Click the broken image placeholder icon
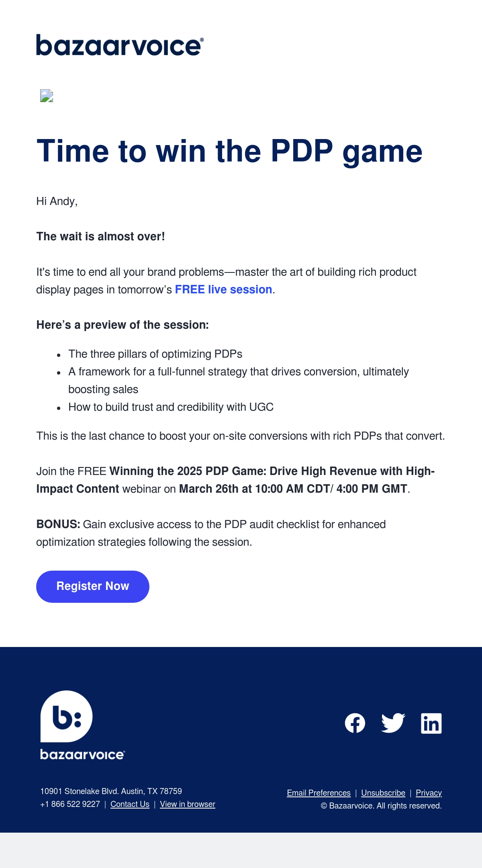The image size is (482, 868). (x=47, y=96)
